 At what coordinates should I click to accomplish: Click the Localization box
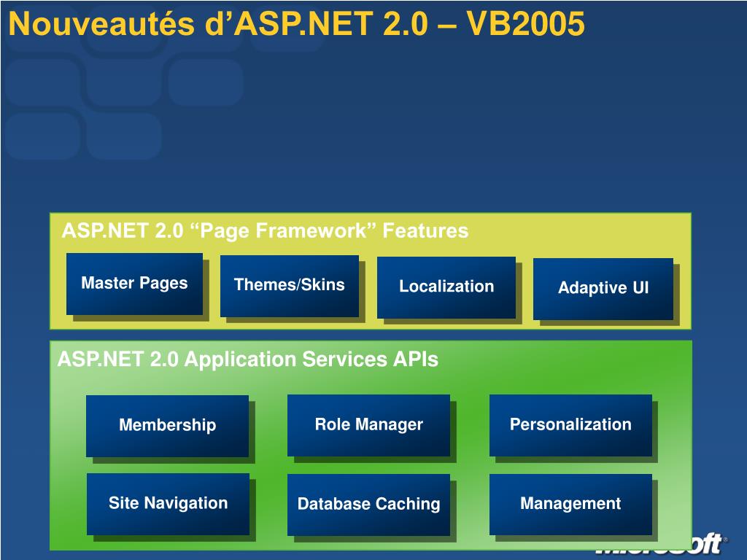(446, 287)
